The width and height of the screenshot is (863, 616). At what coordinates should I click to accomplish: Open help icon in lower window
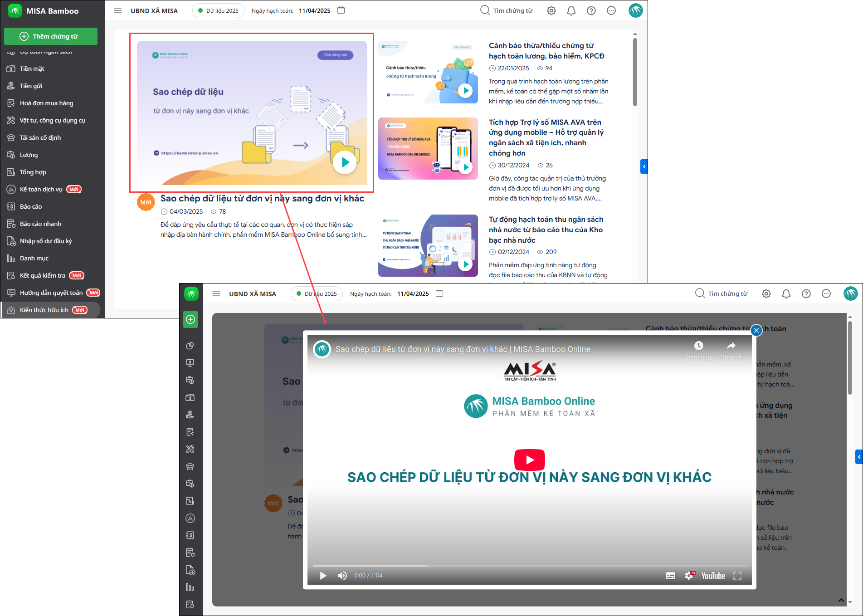[806, 293]
